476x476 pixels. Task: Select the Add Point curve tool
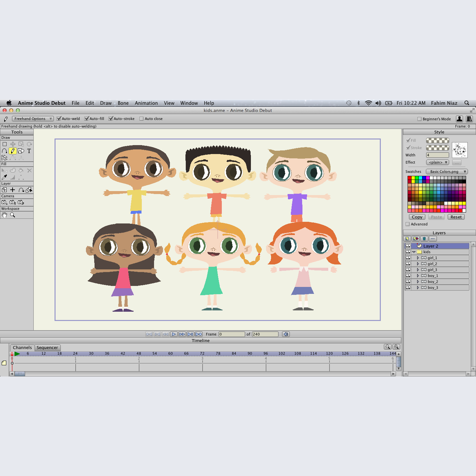coord(4,151)
